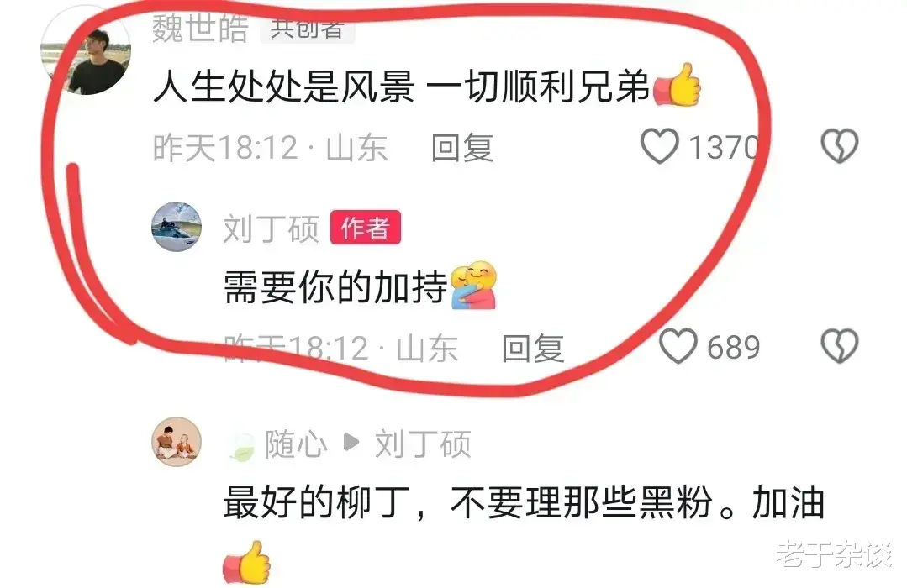Reply to 魏世皓's comment via 回复
907x588 pixels.
click(x=462, y=148)
